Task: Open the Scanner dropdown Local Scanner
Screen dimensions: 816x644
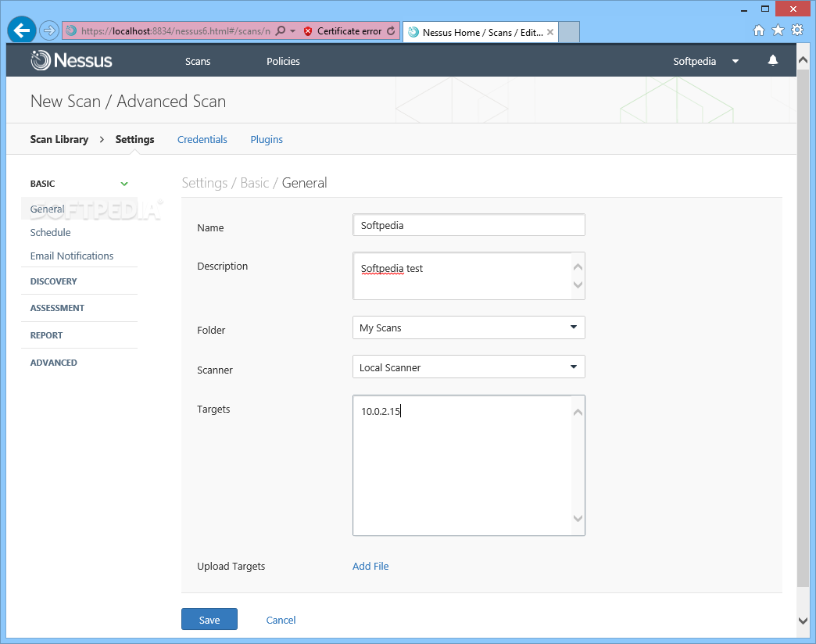Action: [469, 367]
